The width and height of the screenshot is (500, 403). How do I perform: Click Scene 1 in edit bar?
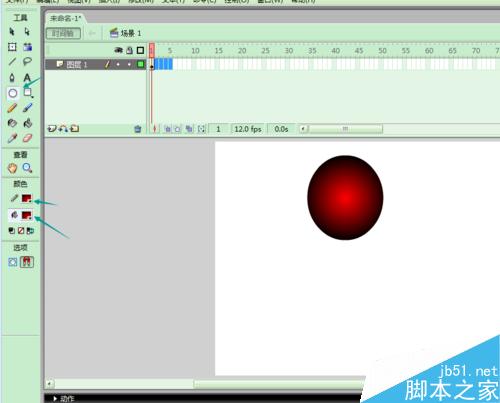126,33
